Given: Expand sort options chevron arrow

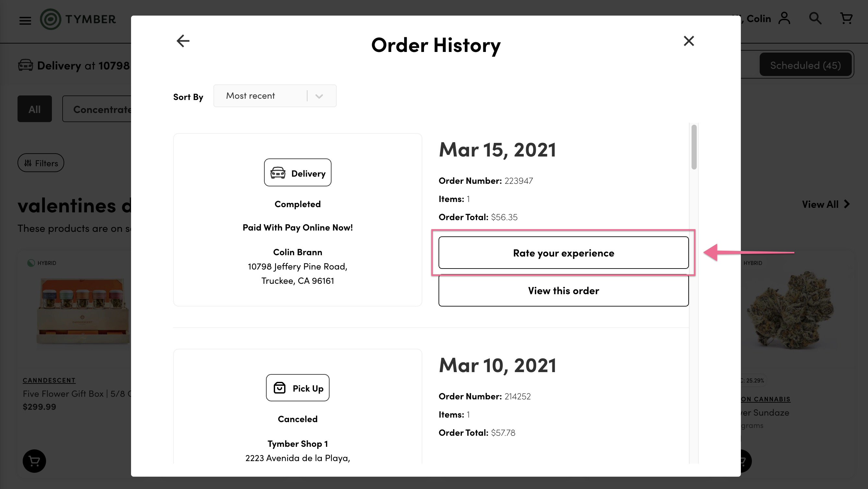Looking at the screenshot, I should click(x=319, y=96).
